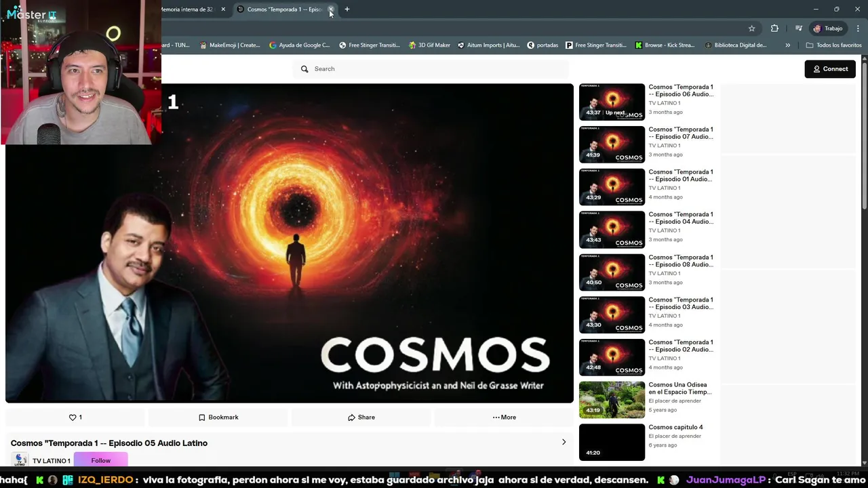Click the heart like icon
The height and width of the screenshot is (488, 868).
click(x=73, y=418)
